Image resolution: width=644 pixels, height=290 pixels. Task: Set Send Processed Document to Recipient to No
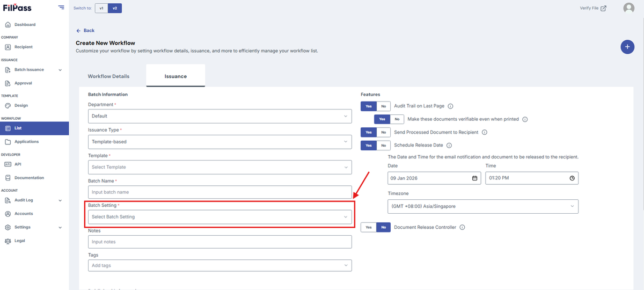(383, 132)
